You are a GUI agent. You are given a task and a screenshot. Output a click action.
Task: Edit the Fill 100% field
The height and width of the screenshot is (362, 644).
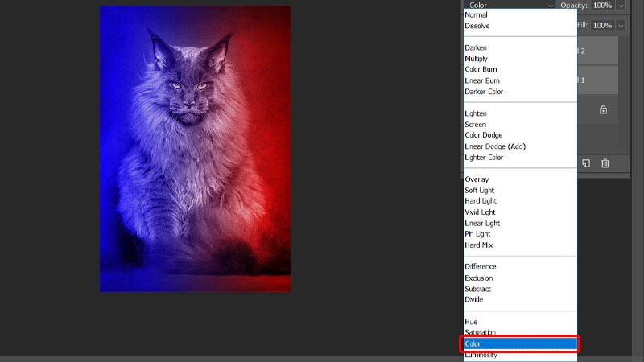tap(602, 25)
